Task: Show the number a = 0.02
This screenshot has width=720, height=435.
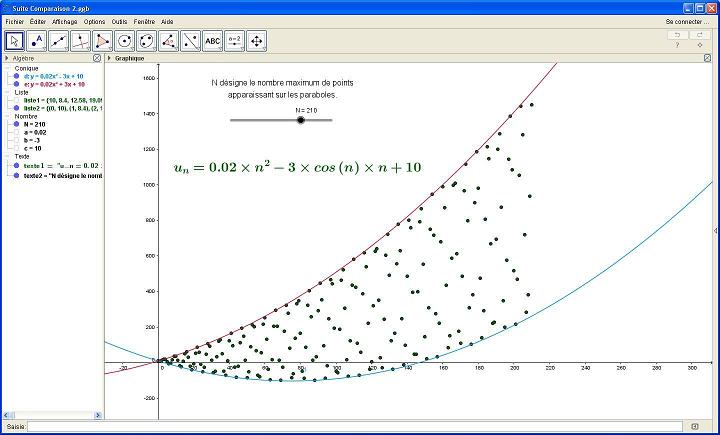Action: [x=18, y=132]
